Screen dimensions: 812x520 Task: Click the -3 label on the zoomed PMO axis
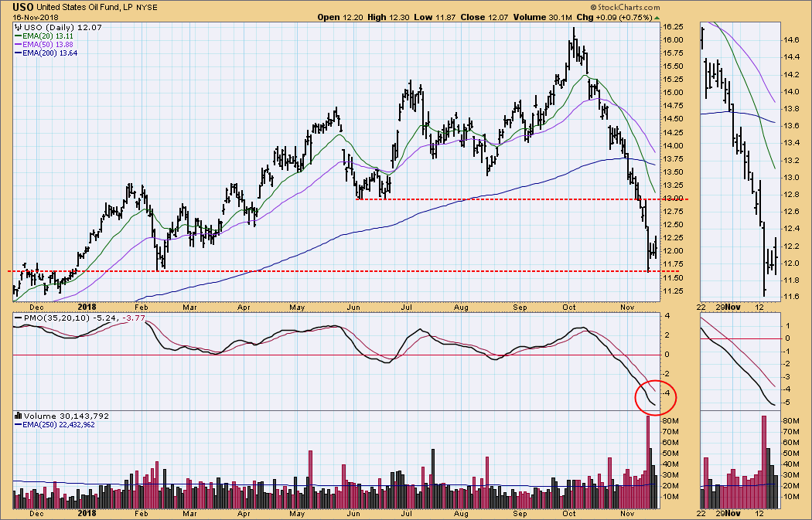click(x=786, y=377)
